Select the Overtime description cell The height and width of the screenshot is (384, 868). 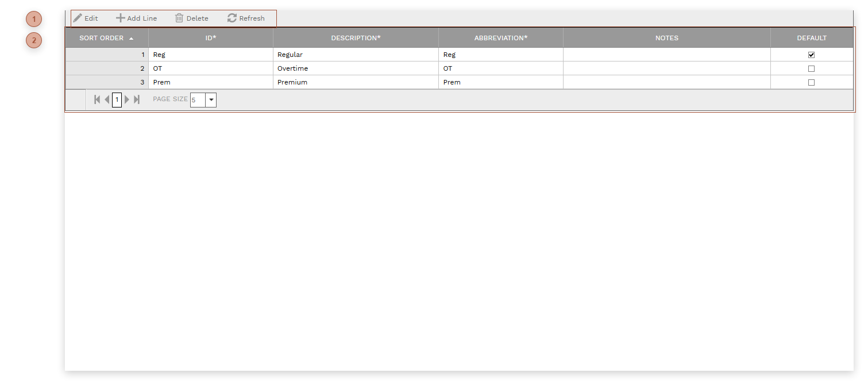tap(356, 68)
